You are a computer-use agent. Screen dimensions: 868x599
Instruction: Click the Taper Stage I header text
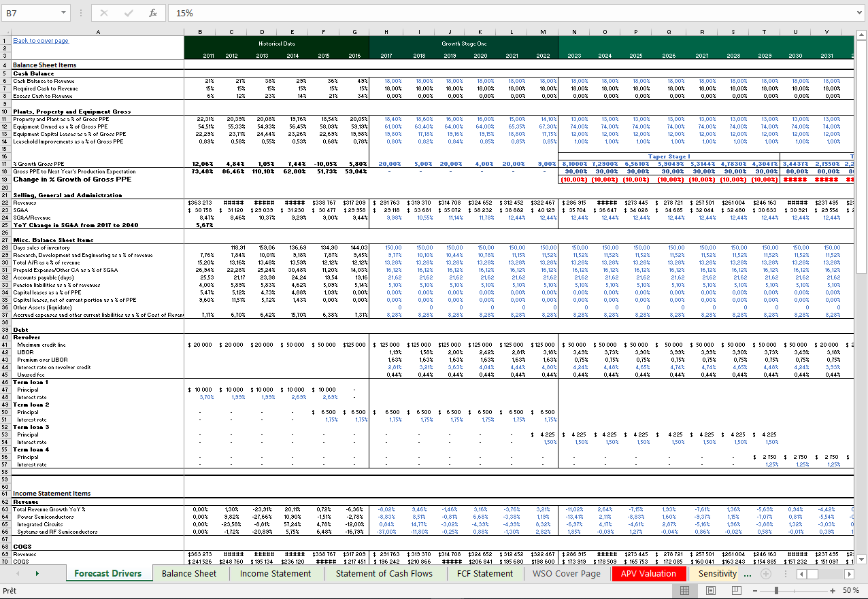coord(669,156)
